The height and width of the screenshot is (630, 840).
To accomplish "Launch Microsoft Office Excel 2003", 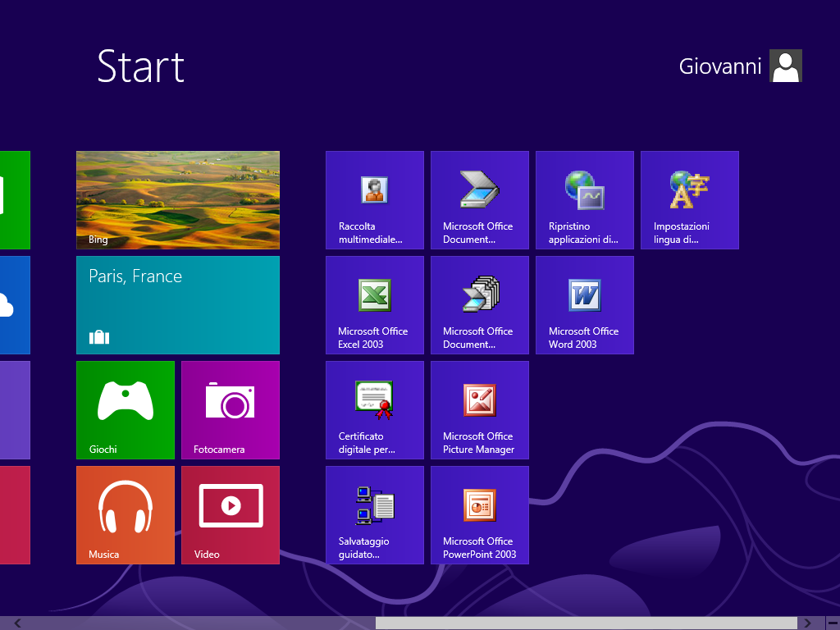I will [375, 305].
